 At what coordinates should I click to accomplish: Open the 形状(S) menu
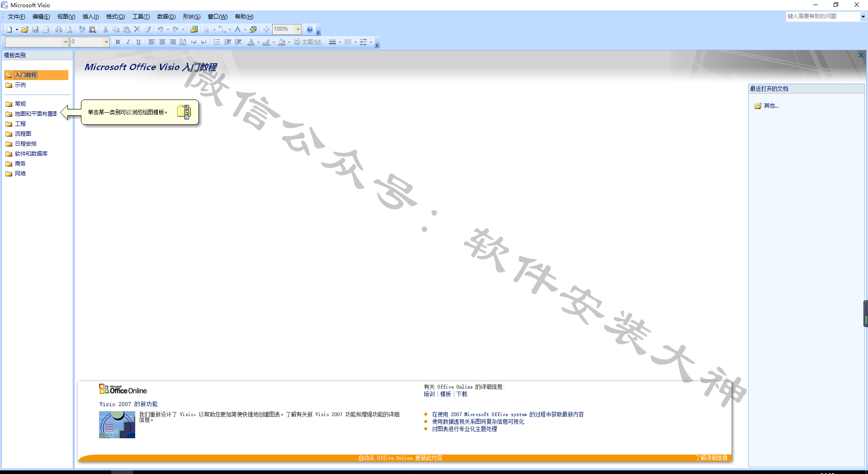192,17
